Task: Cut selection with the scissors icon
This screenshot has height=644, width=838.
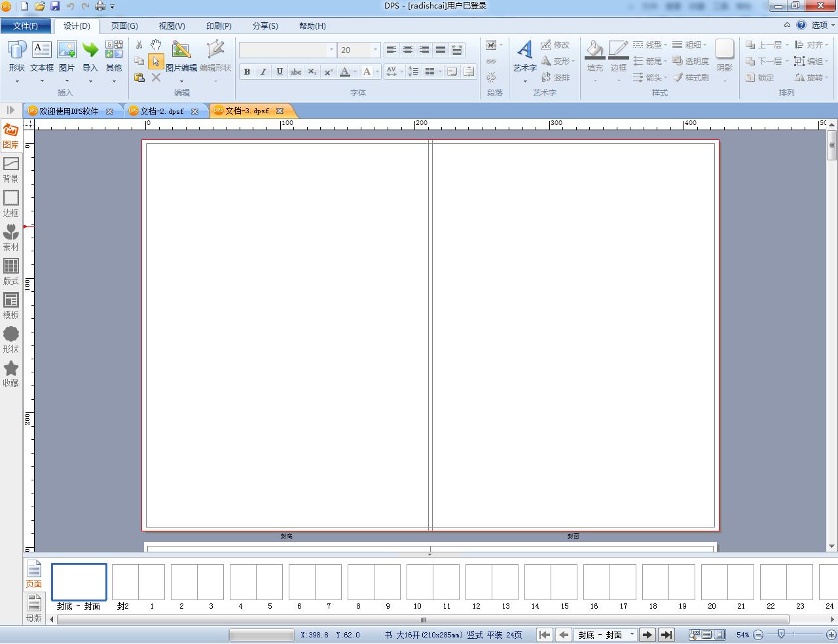Action: pyautogui.click(x=139, y=45)
